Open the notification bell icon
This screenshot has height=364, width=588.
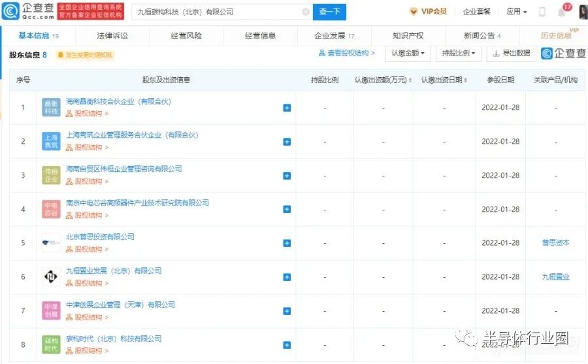click(x=561, y=12)
